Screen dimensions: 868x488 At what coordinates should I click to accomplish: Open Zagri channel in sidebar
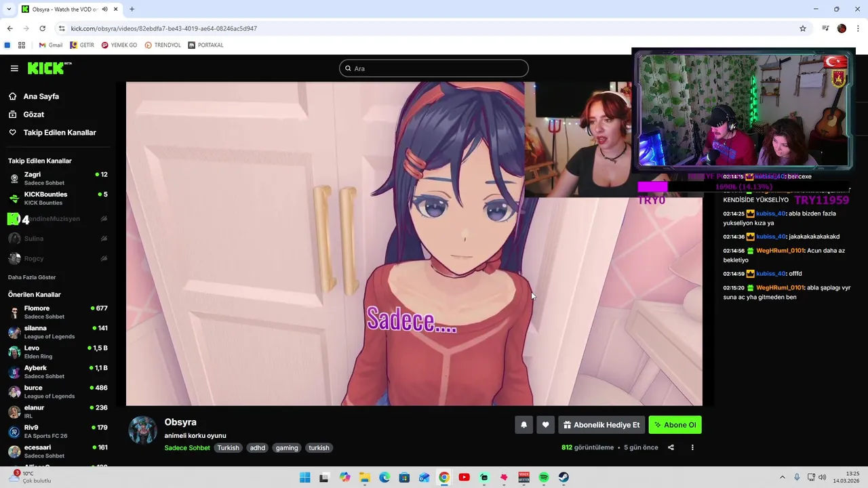pos(58,178)
